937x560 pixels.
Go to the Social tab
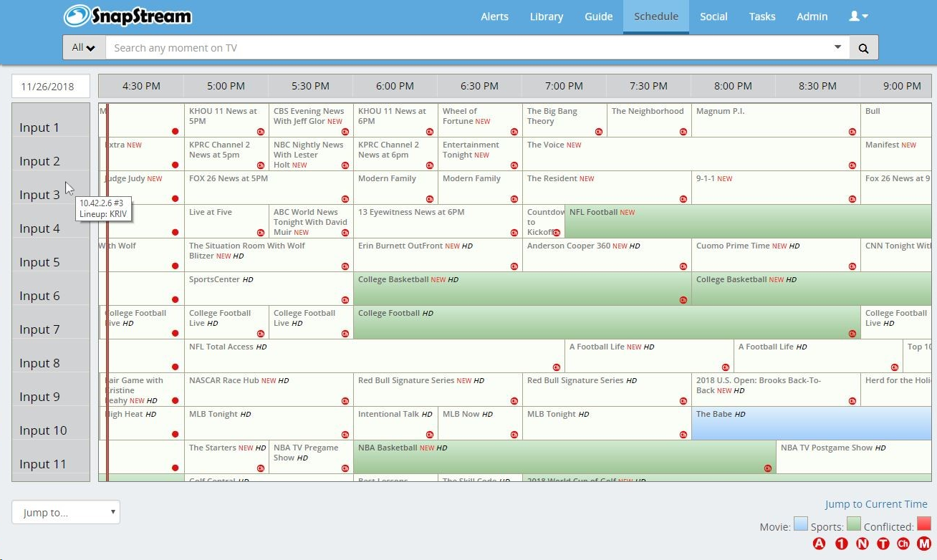point(713,16)
